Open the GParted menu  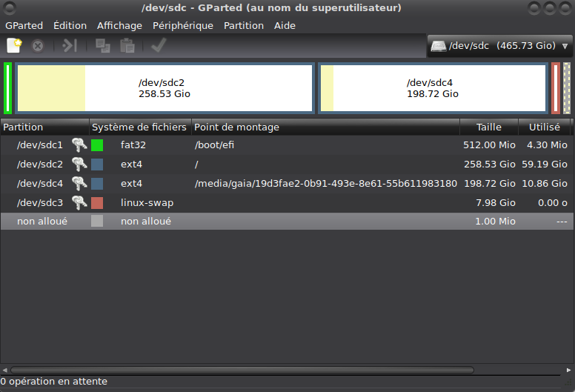(24, 26)
